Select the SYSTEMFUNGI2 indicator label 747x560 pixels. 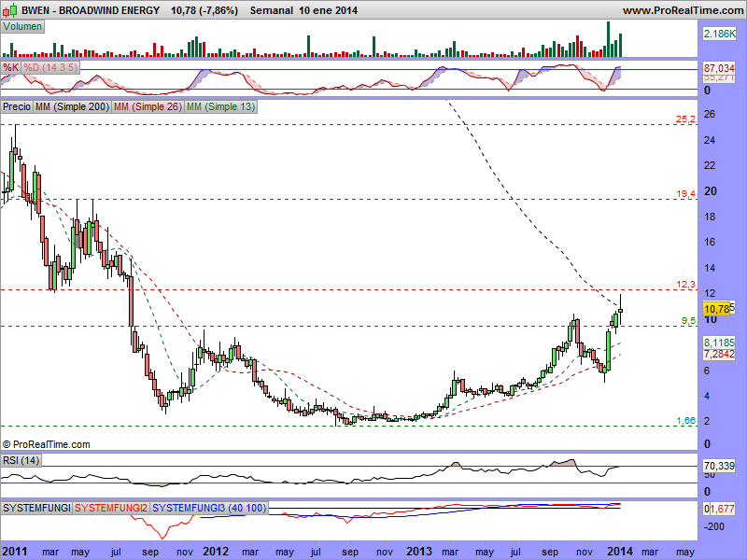pos(111,508)
